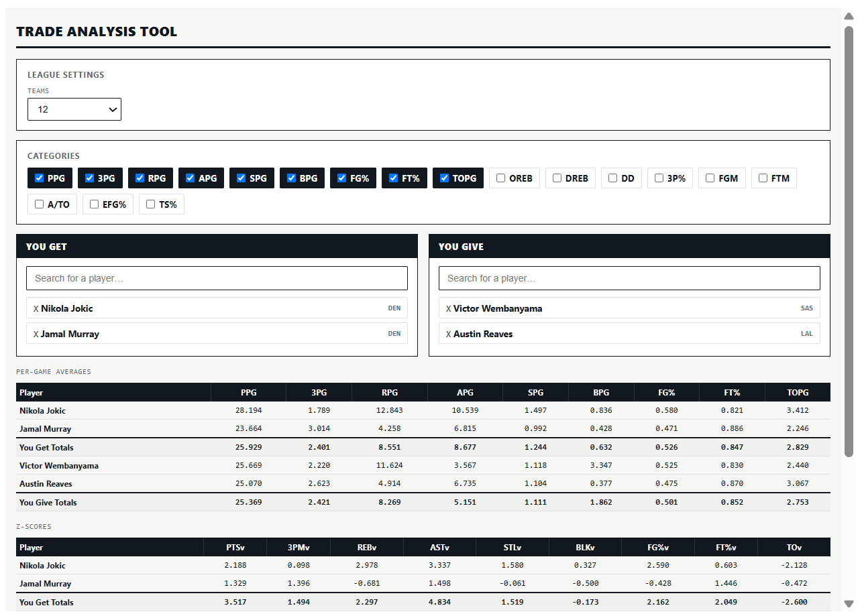
Task: Click the APG column header in averages table
Action: [x=465, y=393]
